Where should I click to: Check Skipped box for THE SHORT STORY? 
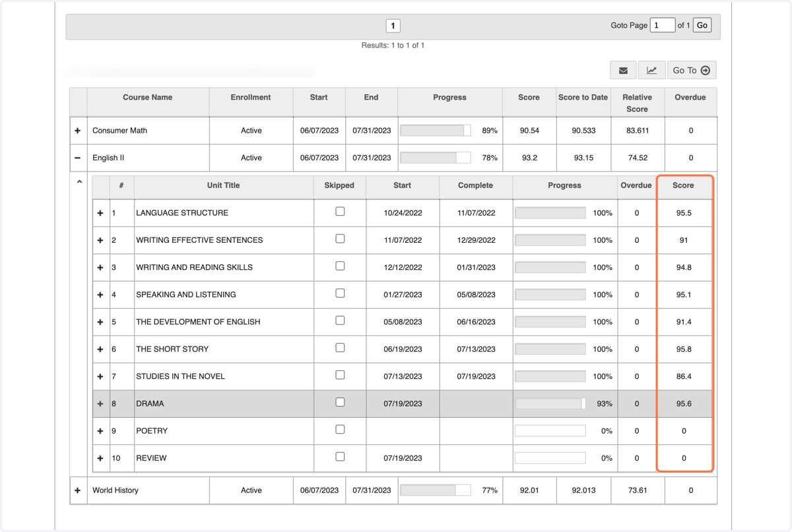click(x=340, y=347)
